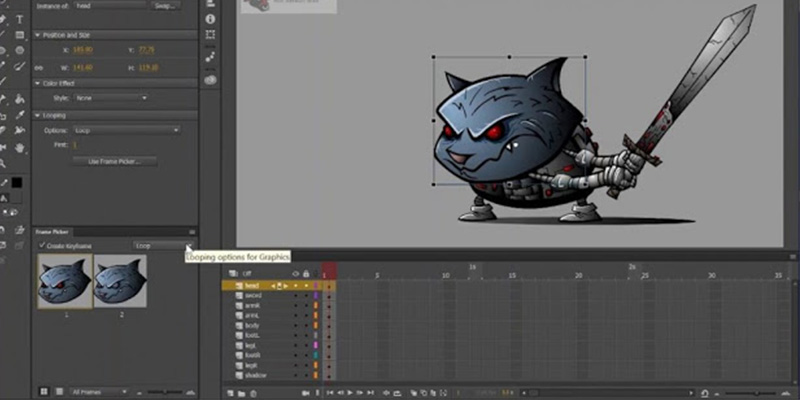The width and height of the screenshot is (800, 400).
Task: Open the Frame Picker Loop dropdown
Action: tap(164, 245)
